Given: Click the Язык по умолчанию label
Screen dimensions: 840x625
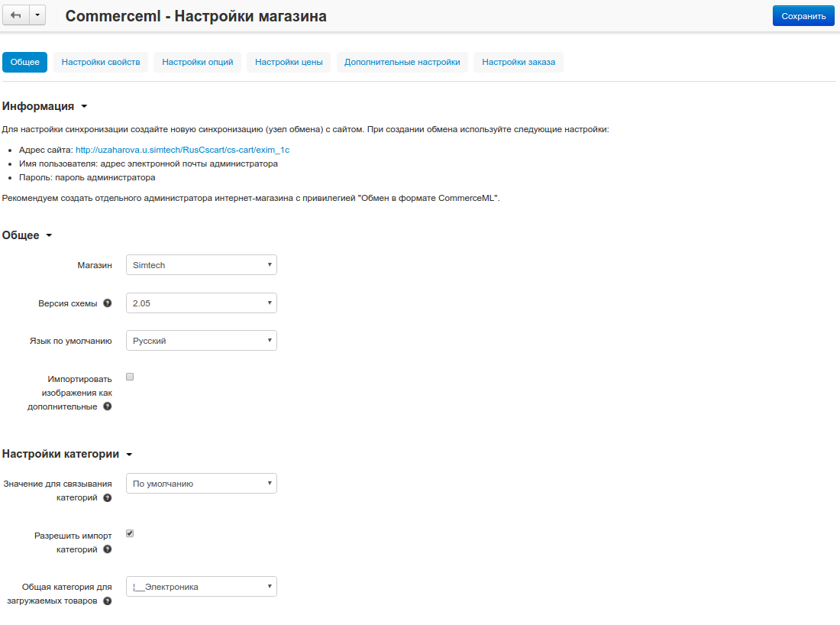Looking at the screenshot, I should tap(71, 341).
